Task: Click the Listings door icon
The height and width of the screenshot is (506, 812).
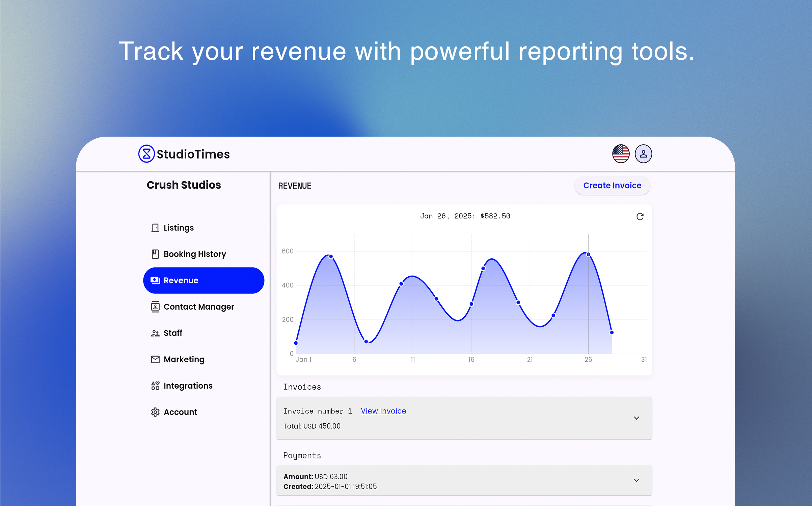Action: click(155, 228)
